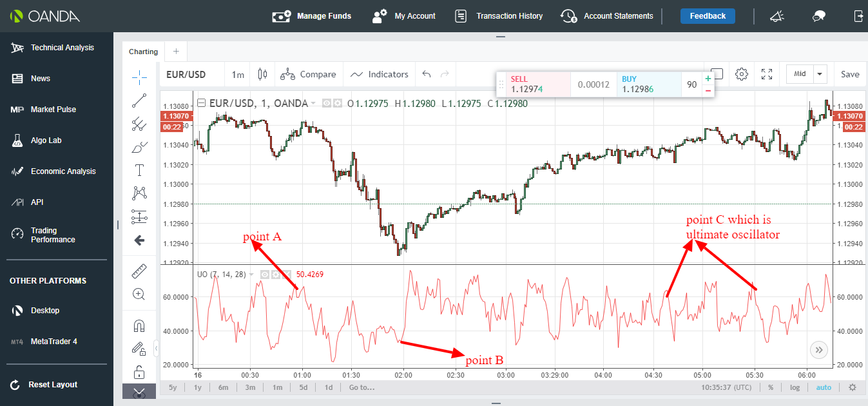Select the crosshair cursor tool
Viewport: 868px width, 406px height.
coord(139,77)
